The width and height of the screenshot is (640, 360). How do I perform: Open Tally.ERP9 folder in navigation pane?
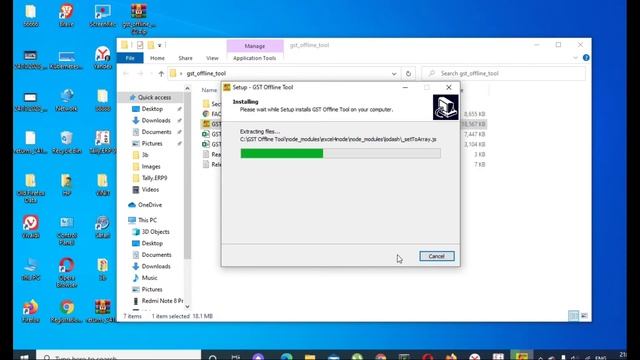point(154,178)
